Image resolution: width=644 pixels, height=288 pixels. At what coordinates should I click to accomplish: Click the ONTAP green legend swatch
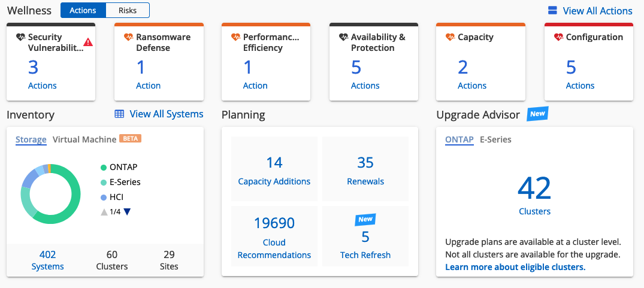[104, 167]
